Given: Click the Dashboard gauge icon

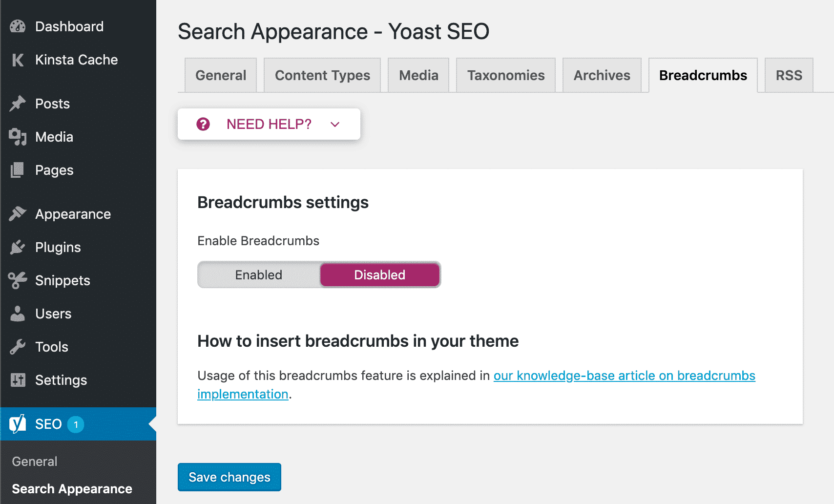Looking at the screenshot, I should [18, 26].
